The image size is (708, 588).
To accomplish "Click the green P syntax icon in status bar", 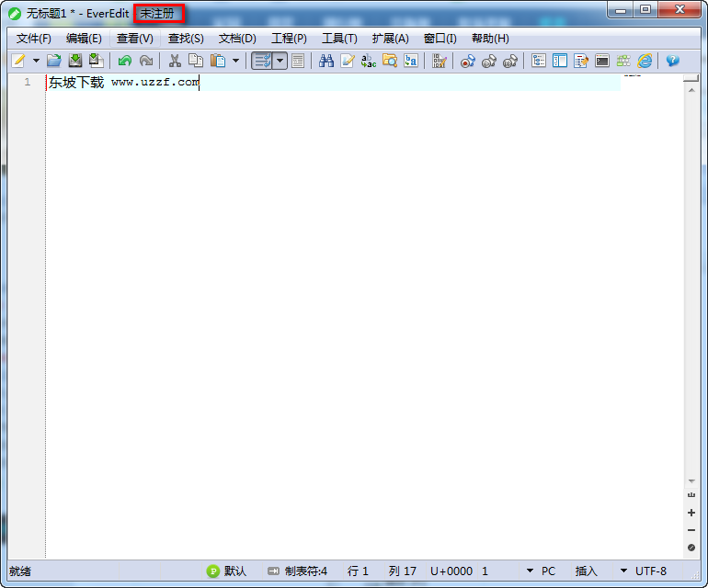I will (212, 571).
